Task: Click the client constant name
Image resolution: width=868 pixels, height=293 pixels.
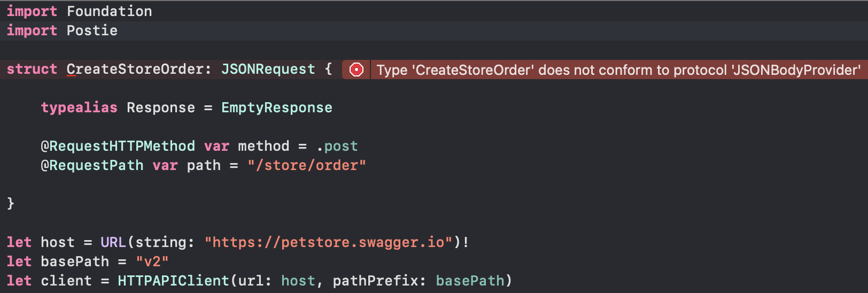Action: 66,281
